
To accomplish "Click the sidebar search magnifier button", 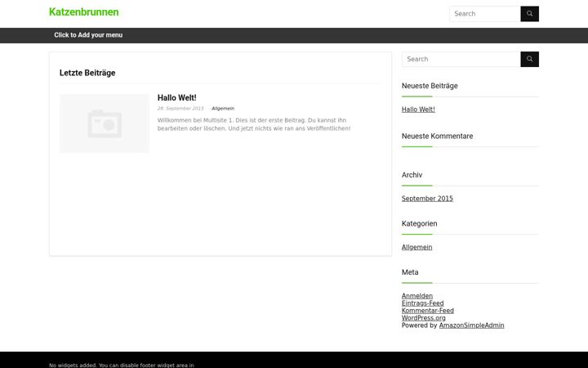I will 529,60.
